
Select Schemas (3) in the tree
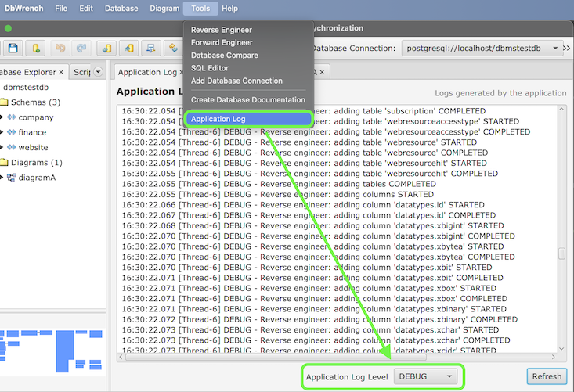(x=35, y=102)
